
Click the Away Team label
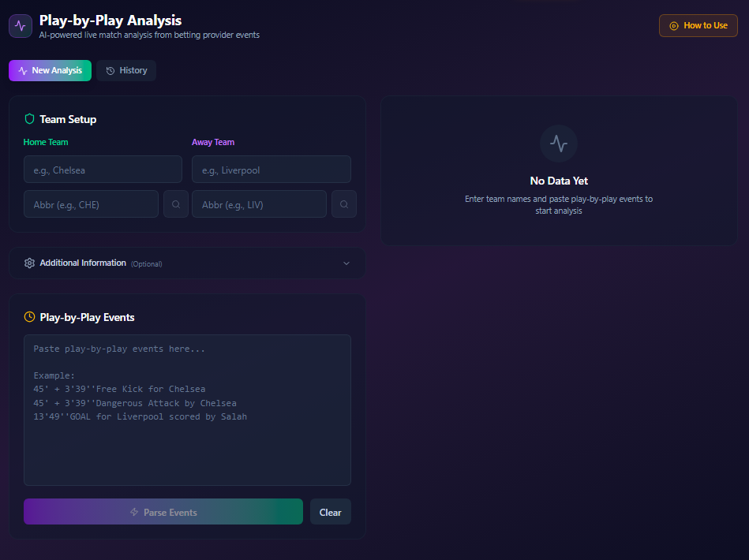click(213, 142)
